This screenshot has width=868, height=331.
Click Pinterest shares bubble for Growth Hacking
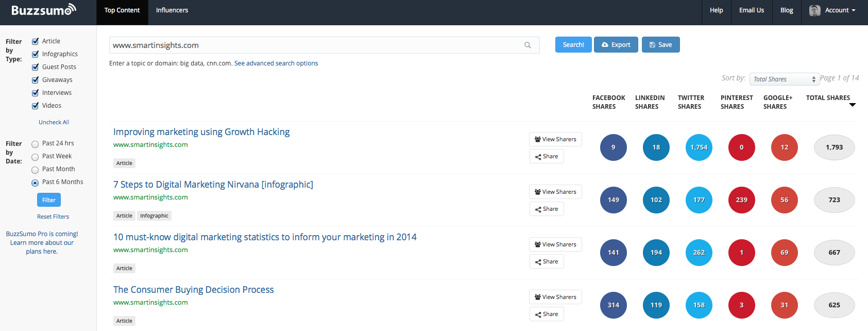tap(742, 147)
